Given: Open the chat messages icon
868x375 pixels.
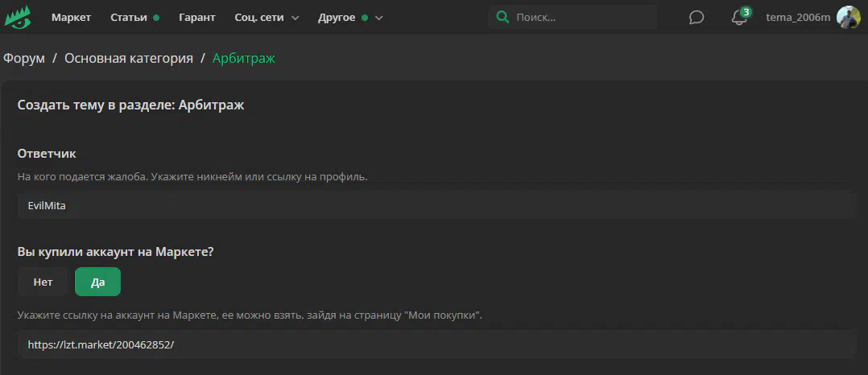Looking at the screenshot, I should tap(696, 18).
